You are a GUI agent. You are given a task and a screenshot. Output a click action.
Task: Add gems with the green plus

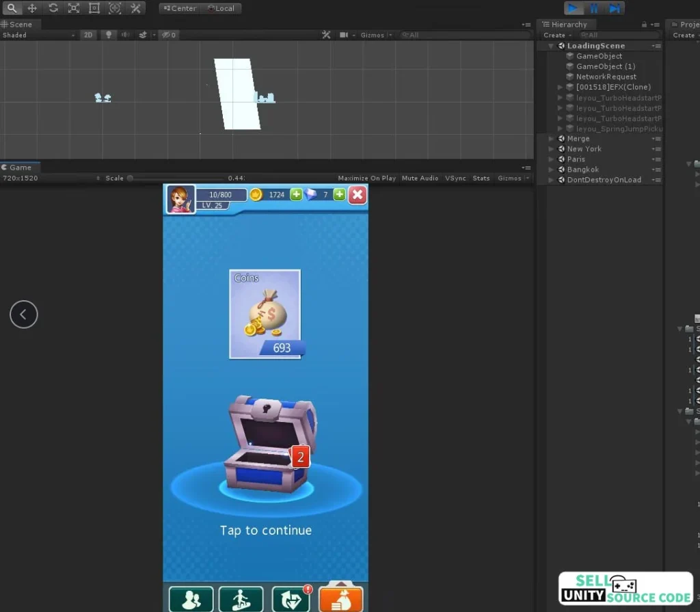point(339,194)
